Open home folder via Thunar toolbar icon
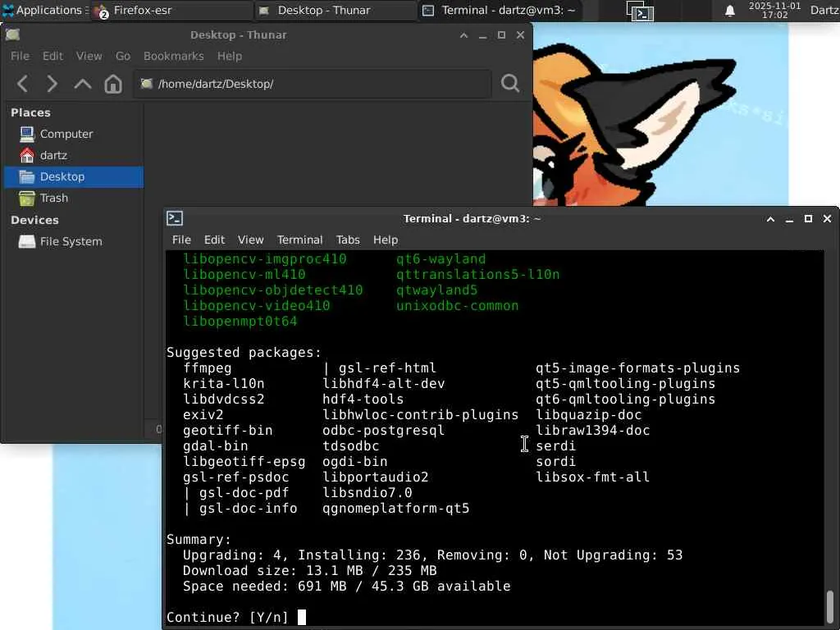 click(113, 84)
